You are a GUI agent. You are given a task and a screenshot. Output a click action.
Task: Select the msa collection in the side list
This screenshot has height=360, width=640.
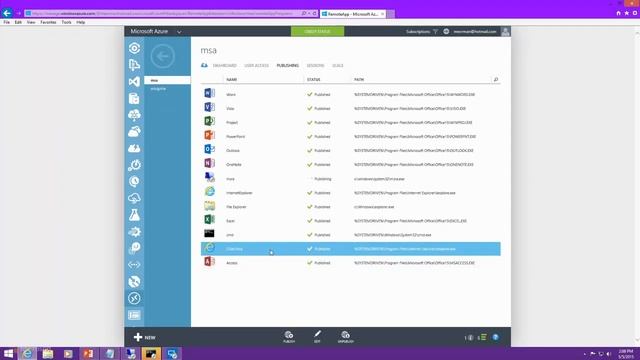[167, 80]
